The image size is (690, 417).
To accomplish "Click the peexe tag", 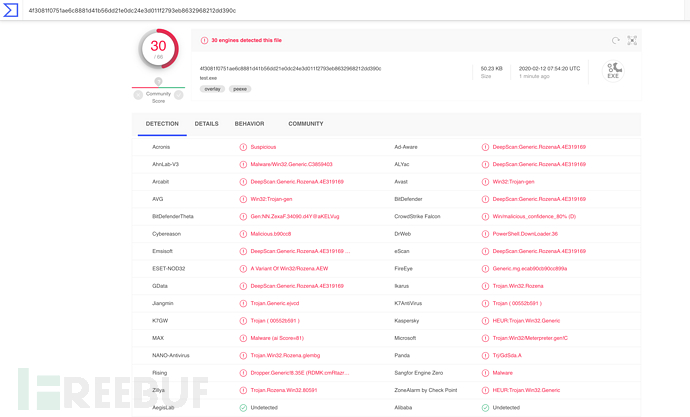I will pos(240,89).
